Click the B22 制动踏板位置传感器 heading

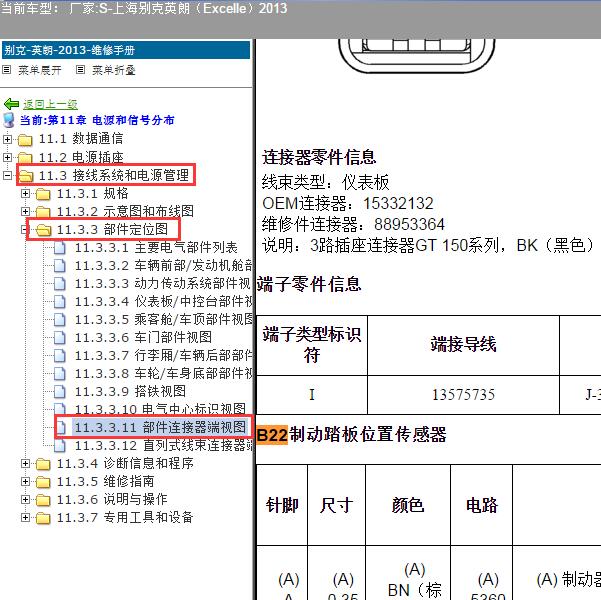[351, 435]
